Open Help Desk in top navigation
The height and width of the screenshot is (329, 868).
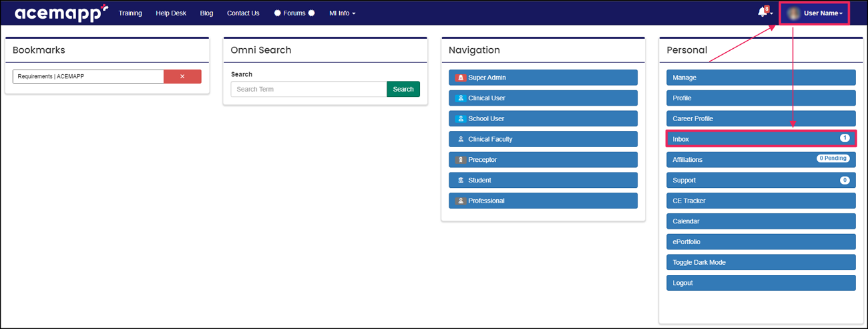click(171, 13)
